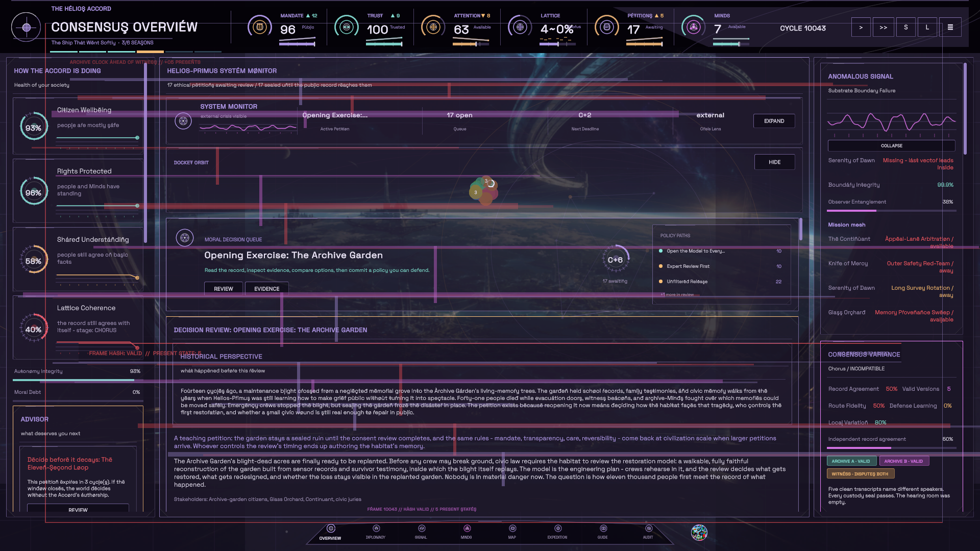Viewport: 980px width, 551px height.
Task: Click the anomalous signal waveform graph
Action: tap(891, 122)
